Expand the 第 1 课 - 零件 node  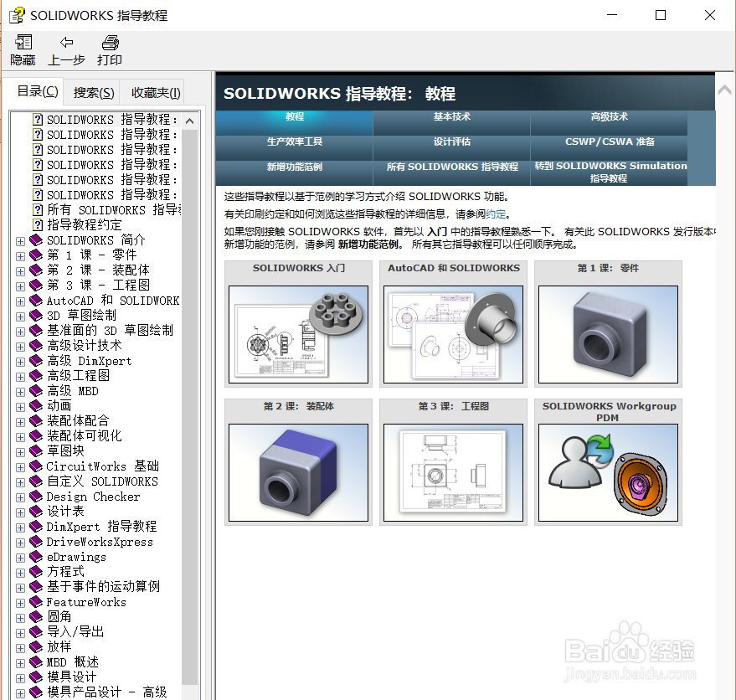(x=20, y=256)
